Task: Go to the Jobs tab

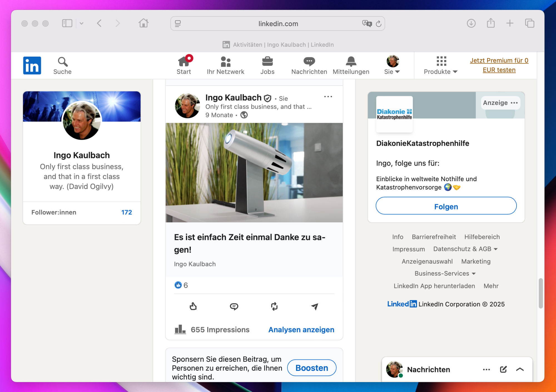Action: [x=267, y=65]
